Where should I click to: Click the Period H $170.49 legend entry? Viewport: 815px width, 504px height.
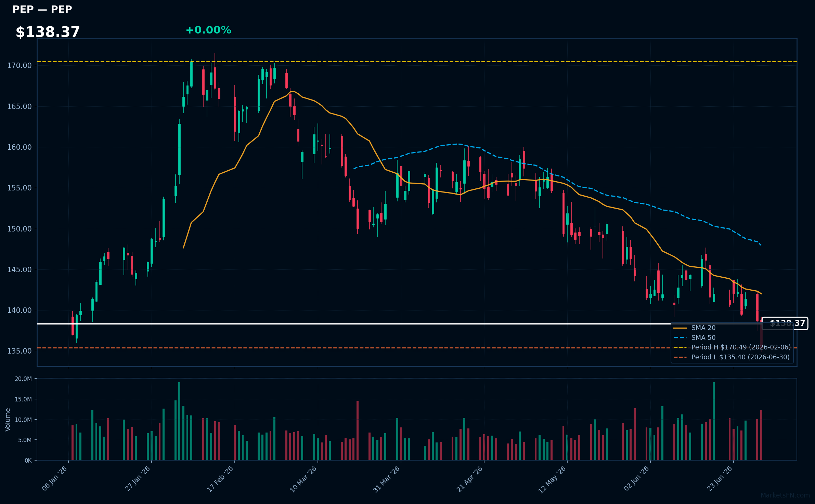(x=732, y=347)
